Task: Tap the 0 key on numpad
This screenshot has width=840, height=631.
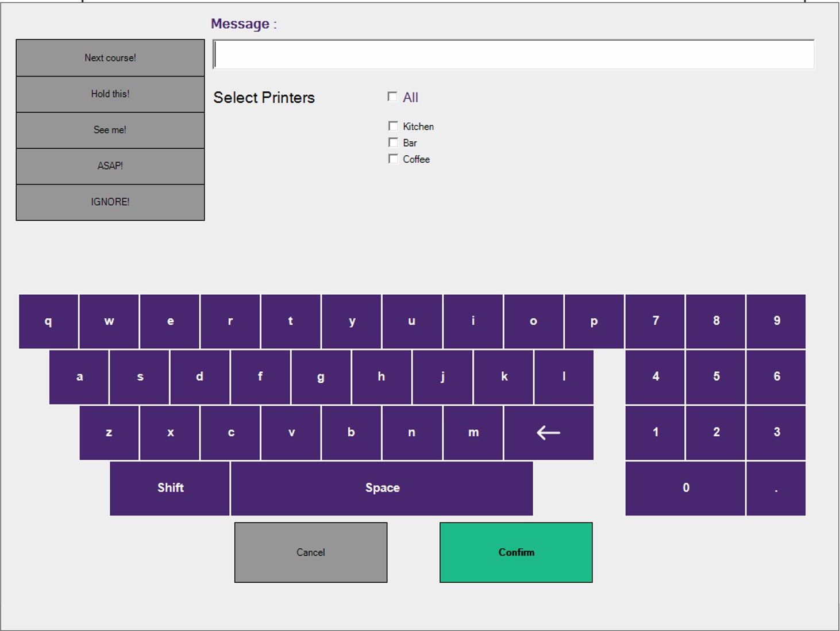Action: pos(685,488)
